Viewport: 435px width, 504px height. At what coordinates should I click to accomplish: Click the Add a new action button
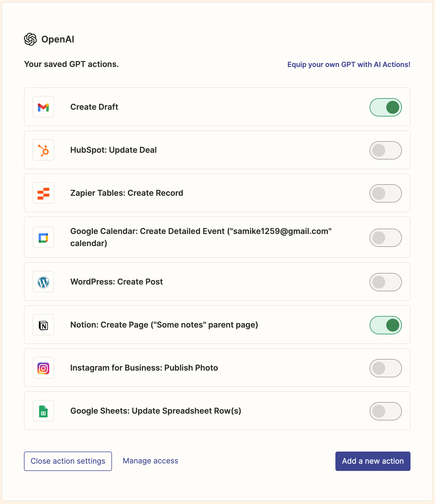373,461
